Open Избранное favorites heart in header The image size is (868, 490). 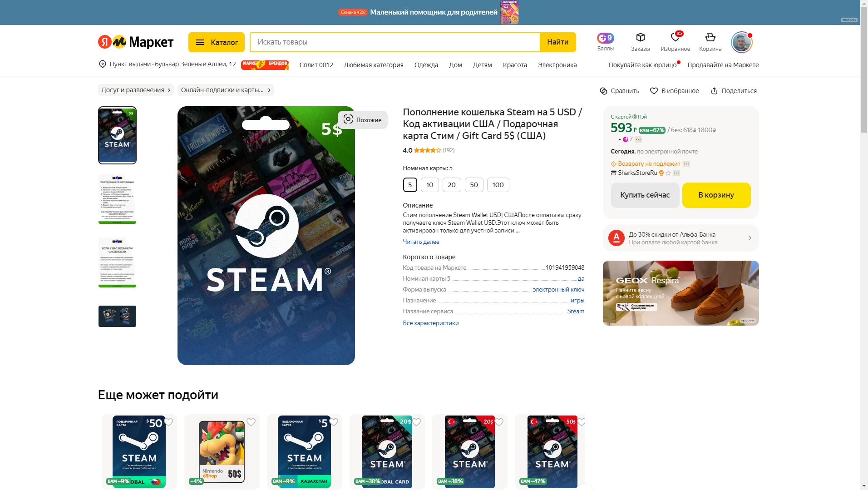675,37
